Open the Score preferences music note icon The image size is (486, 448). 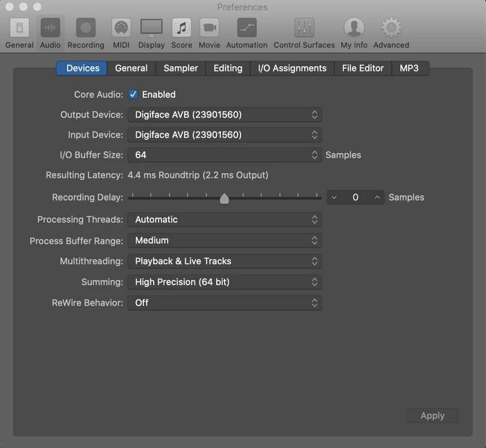pos(182,28)
